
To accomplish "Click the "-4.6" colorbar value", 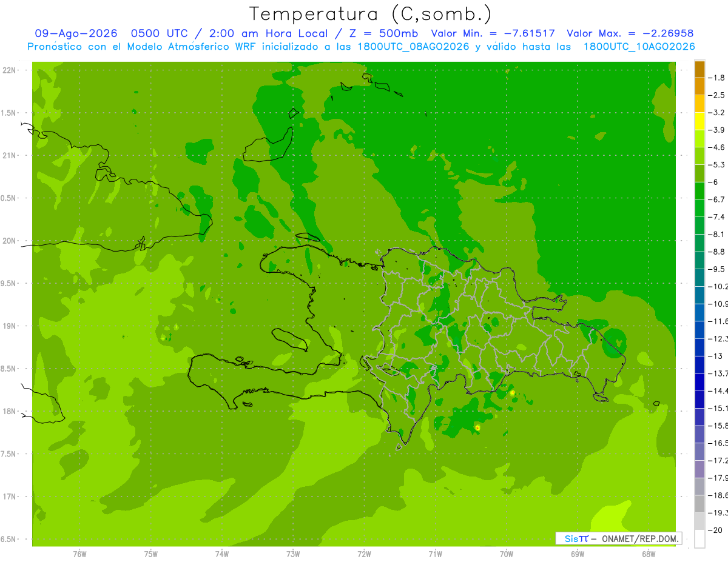I will tap(716, 147).
